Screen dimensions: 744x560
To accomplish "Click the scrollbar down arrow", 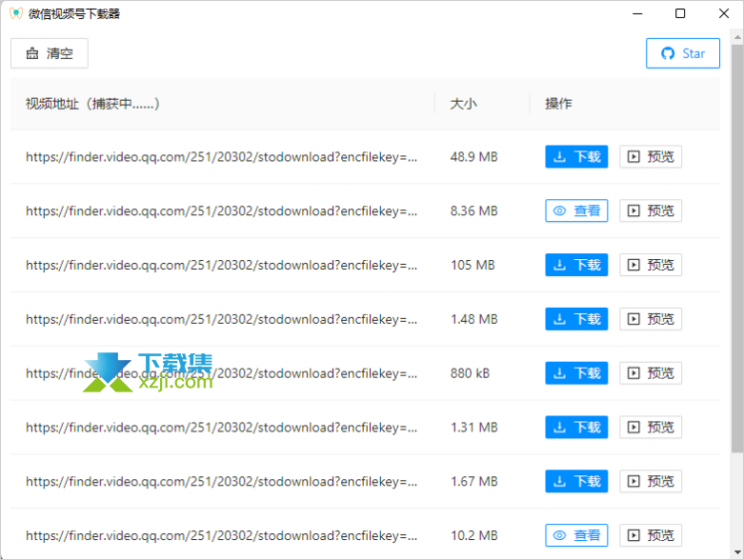I will pos(736,552).
